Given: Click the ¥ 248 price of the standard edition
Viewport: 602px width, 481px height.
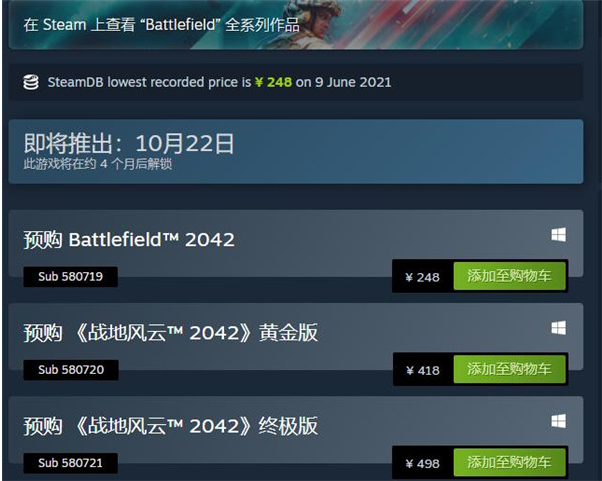Looking at the screenshot, I should 422,277.
